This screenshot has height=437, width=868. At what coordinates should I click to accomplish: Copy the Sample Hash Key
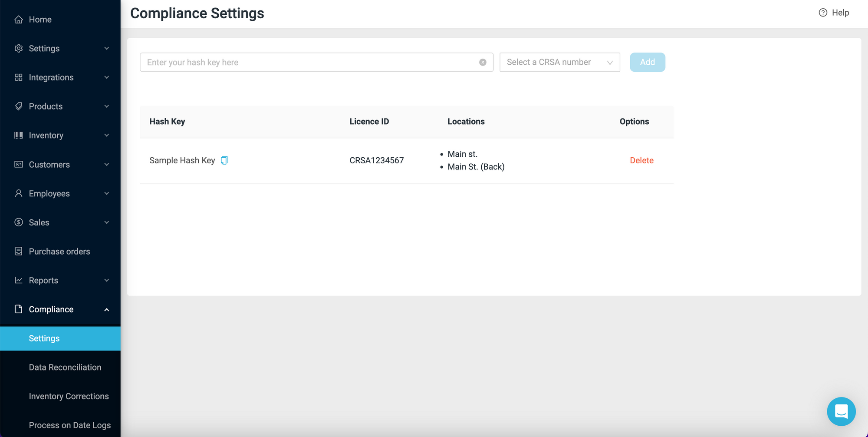coord(224,160)
